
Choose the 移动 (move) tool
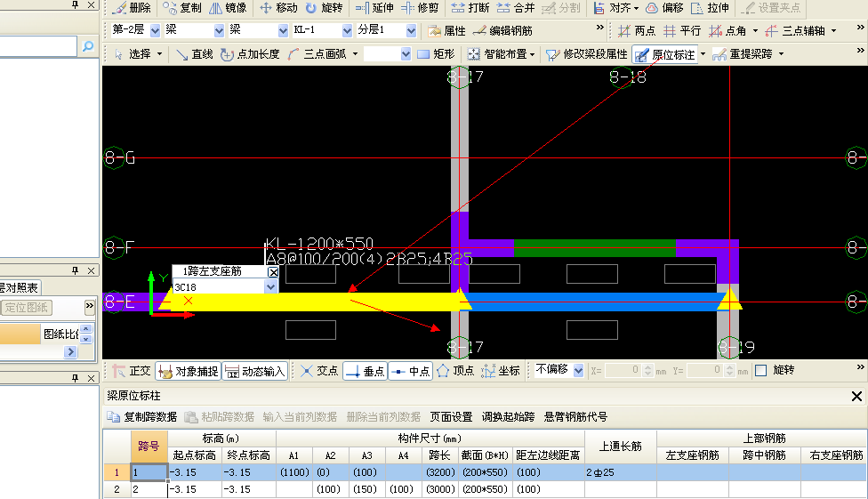(x=278, y=8)
